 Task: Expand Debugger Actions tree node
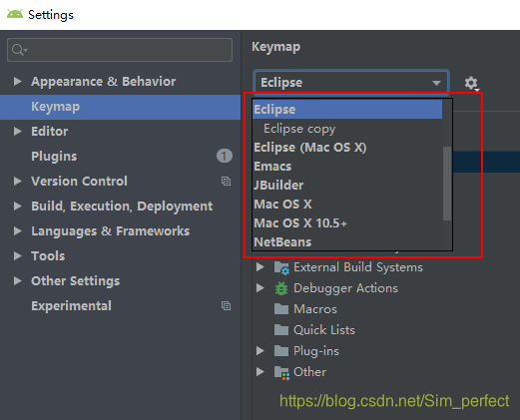pos(260,288)
